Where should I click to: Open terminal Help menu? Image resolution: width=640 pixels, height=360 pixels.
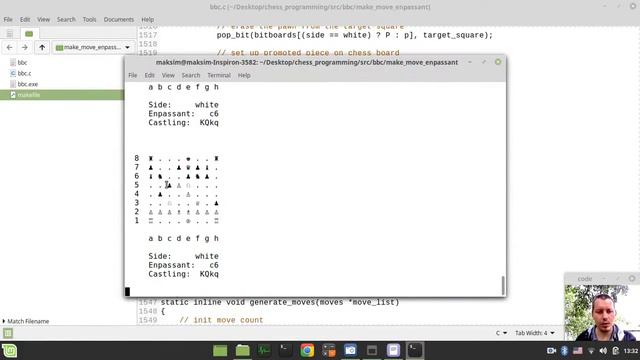click(244, 76)
